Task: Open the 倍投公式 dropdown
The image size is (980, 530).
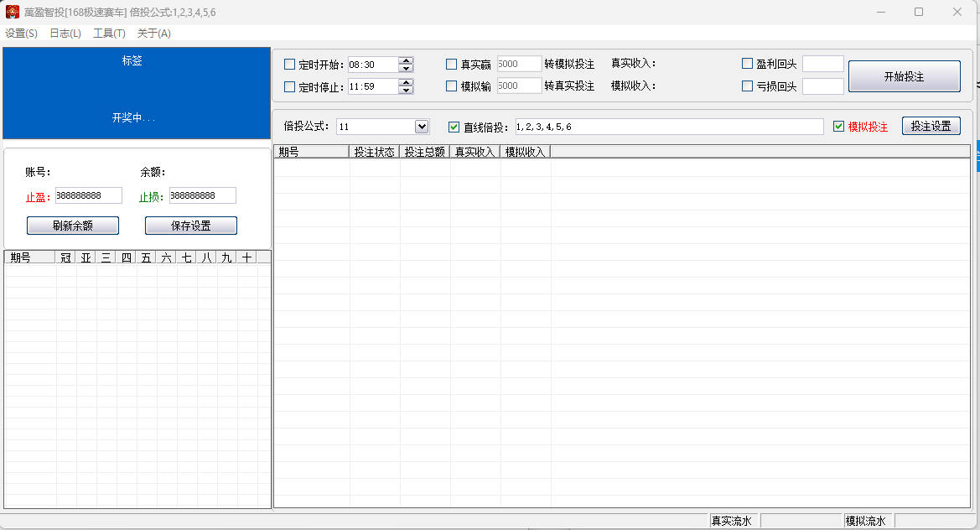Action: click(422, 127)
